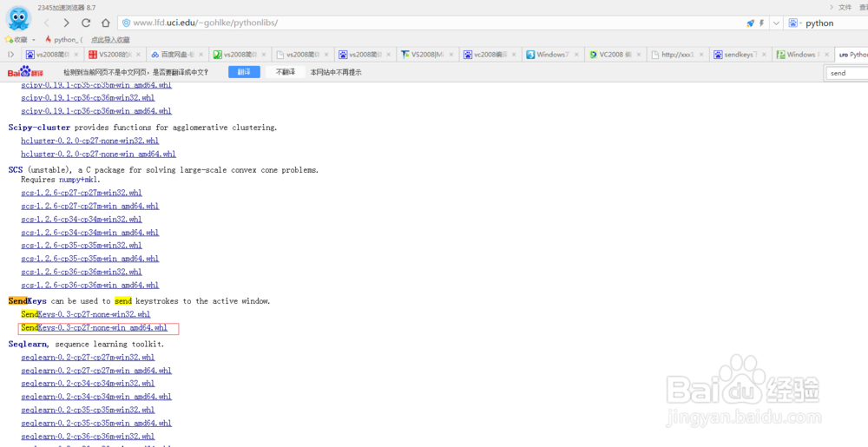This screenshot has width=868, height=447.
Task: Download scs-1.2.6-cp34-cp34m-win32.whl
Action: coord(82,220)
